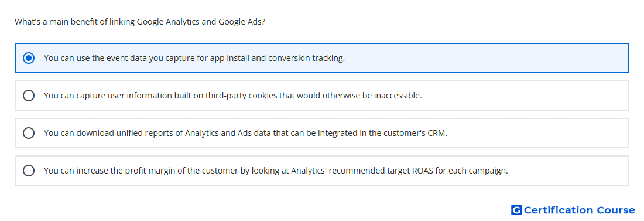Click the second answer option card
644x221 pixels.
(322, 96)
